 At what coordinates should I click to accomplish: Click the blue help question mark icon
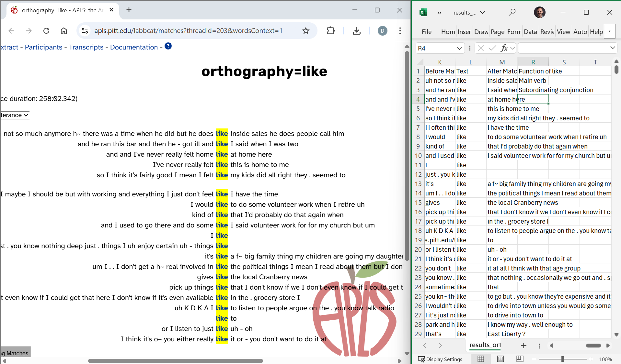click(x=168, y=46)
